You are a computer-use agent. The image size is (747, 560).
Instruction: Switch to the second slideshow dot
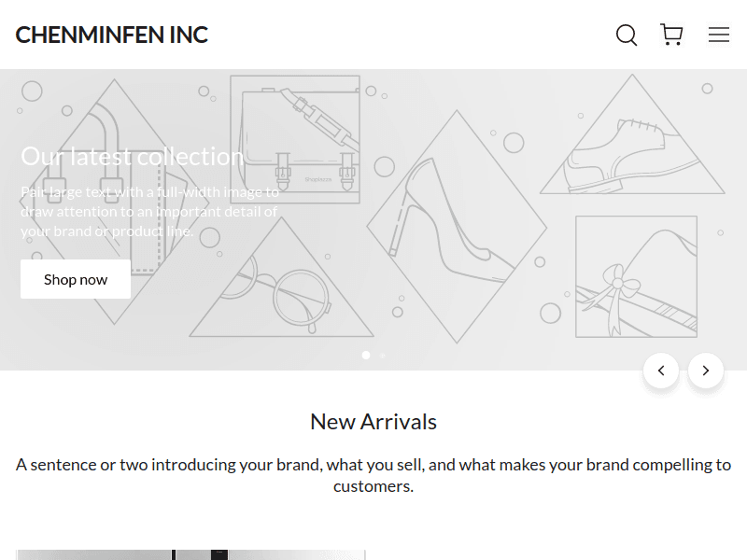(x=382, y=356)
